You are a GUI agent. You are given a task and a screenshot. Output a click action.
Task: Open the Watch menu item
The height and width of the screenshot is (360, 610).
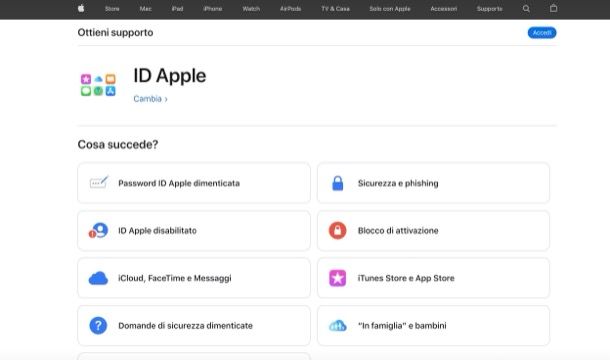pyautogui.click(x=251, y=9)
